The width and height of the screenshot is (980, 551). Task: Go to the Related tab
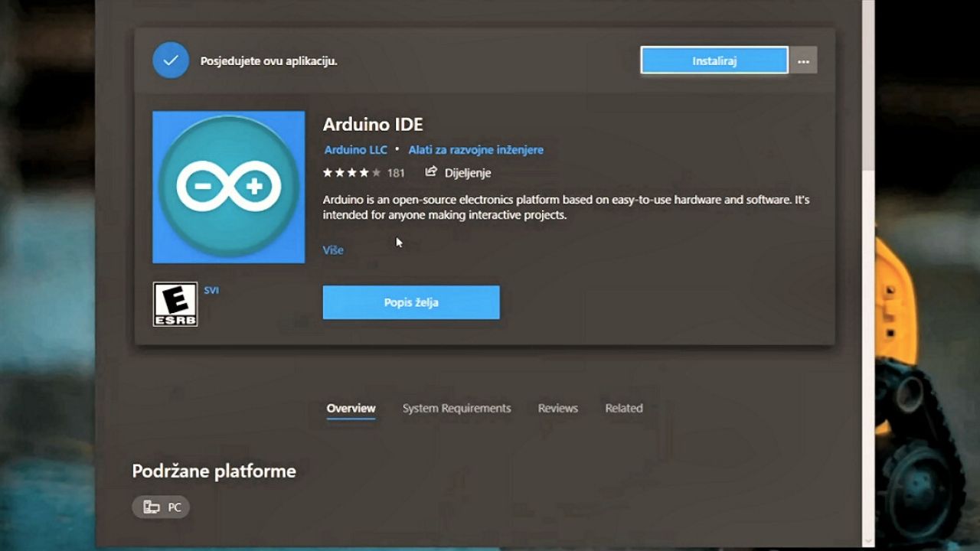click(x=623, y=408)
